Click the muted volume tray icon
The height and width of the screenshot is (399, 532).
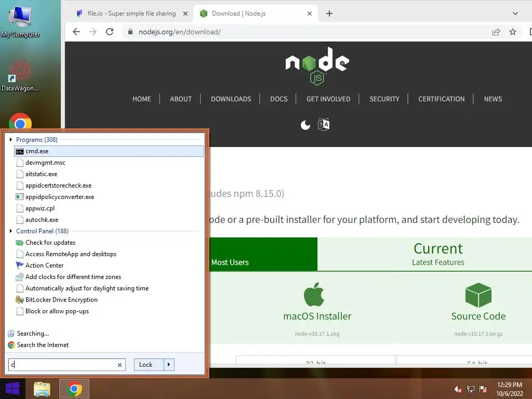point(458,389)
